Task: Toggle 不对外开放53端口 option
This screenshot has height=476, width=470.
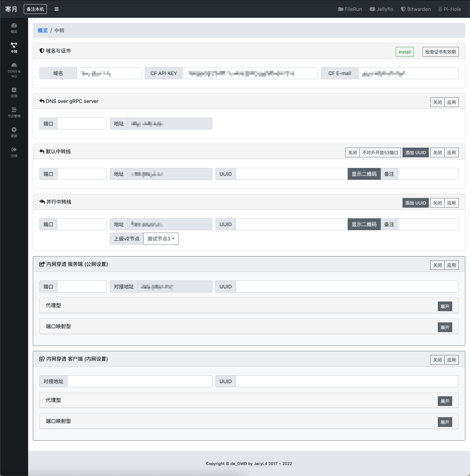Action: tap(380, 152)
